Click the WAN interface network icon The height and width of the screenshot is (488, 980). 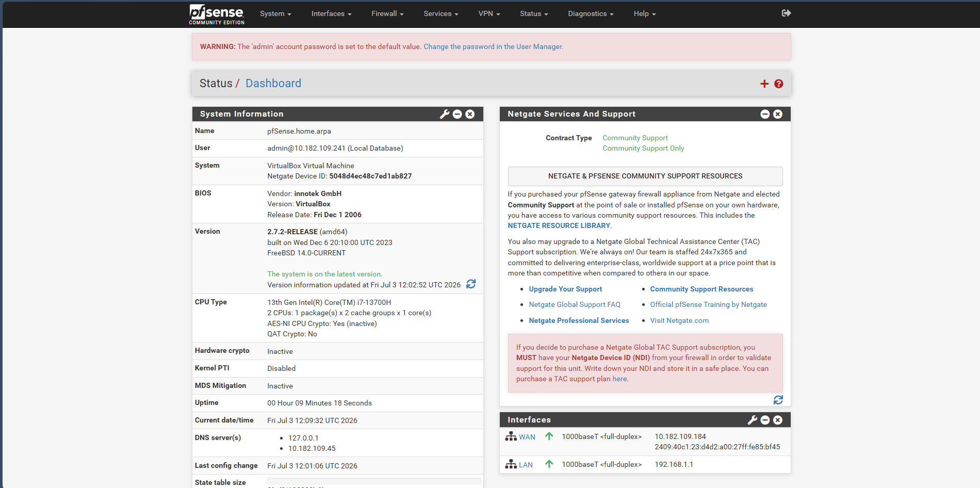(511, 436)
